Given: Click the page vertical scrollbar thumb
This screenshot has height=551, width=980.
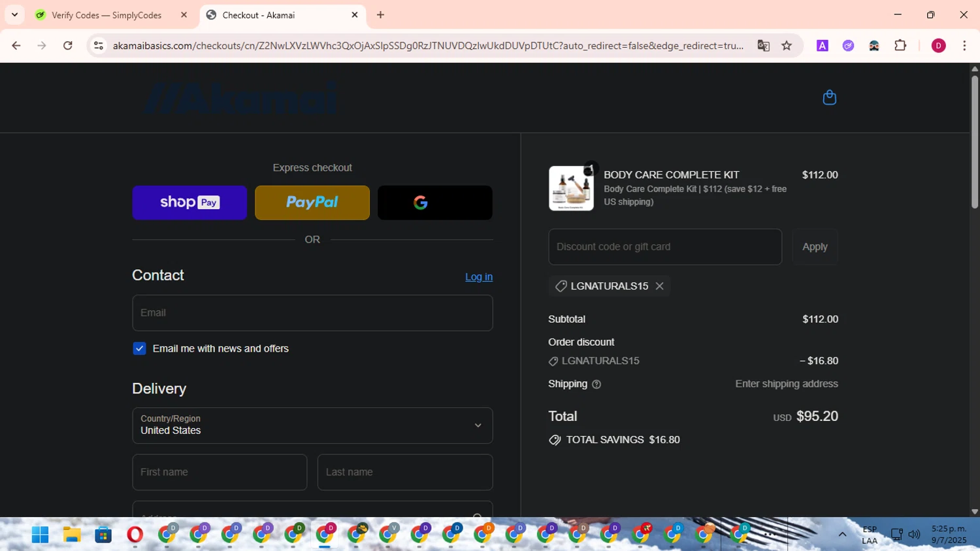Looking at the screenshot, I should (975, 142).
